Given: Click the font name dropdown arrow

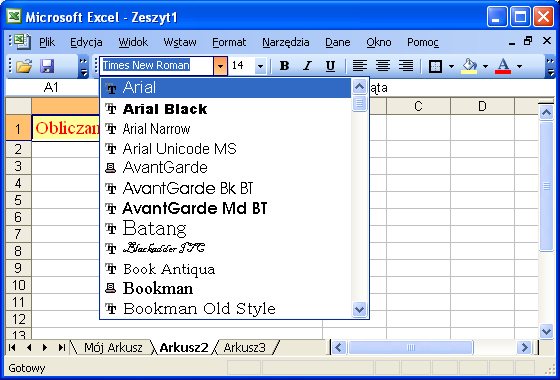Looking at the screenshot, I should click(220, 66).
